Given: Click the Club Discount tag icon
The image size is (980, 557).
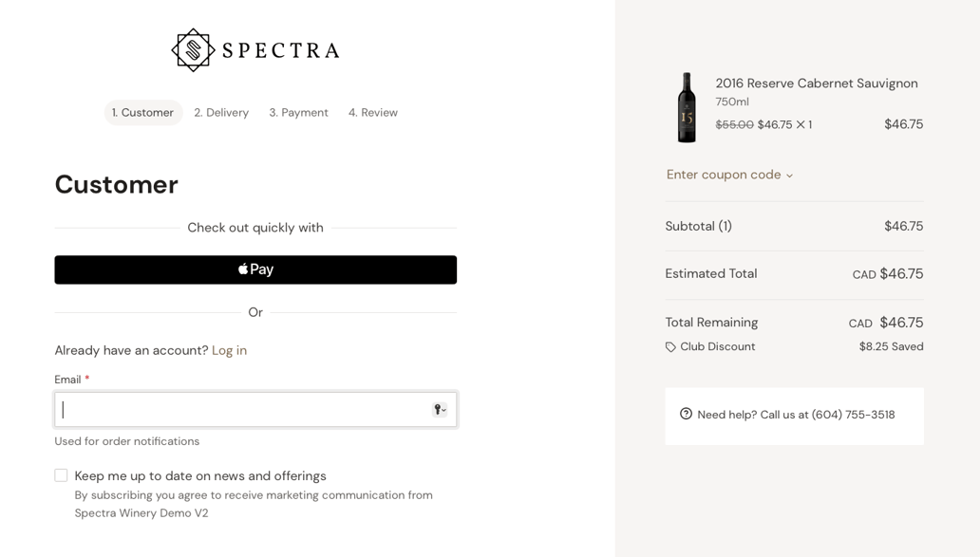Looking at the screenshot, I should (671, 346).
